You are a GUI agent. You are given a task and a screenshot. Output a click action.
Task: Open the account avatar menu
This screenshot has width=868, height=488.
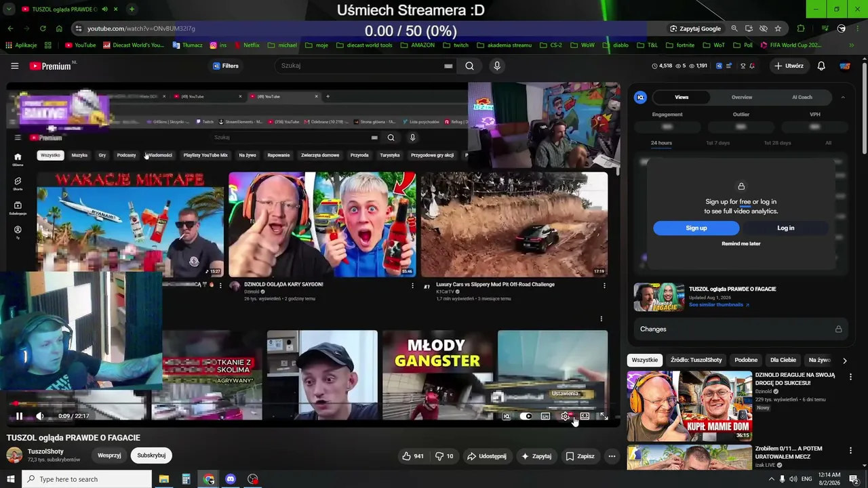845,66
